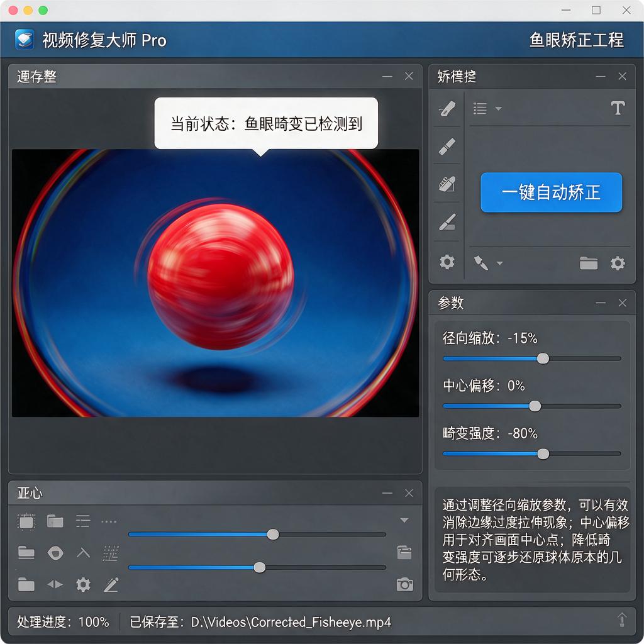Click the 鱼眼矫正工程 project title
This screenshot has height=644, width=644.
(x=576, y=40)
